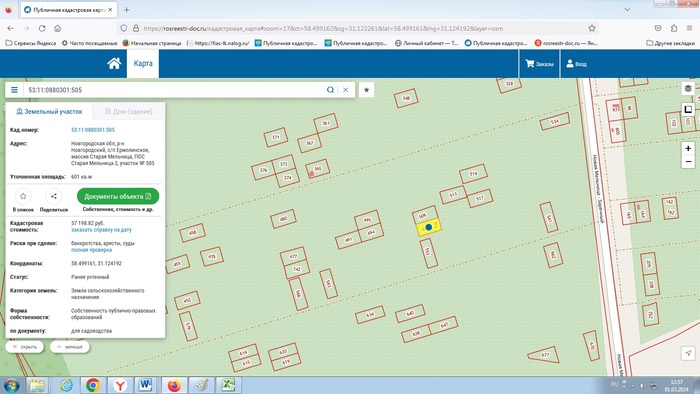Screen dimensions: 700x394
Task: Zoom in with the plus map button
Action: tap(688, 148)
